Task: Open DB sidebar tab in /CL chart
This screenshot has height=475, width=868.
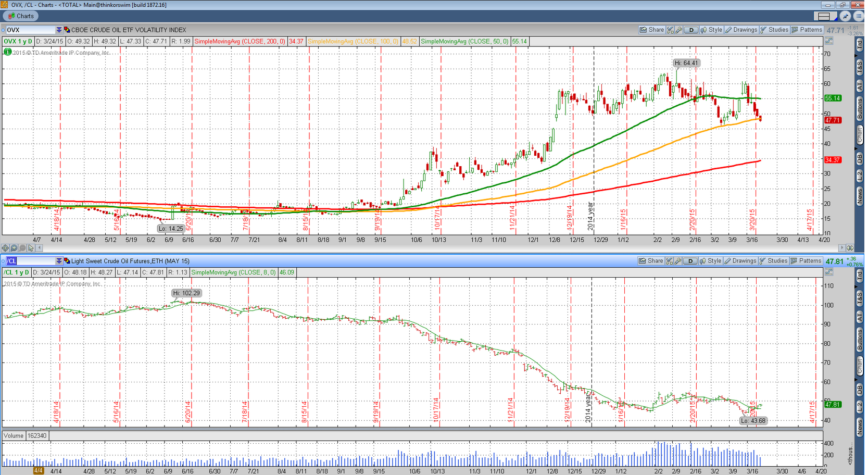Action: pos(859,390)
